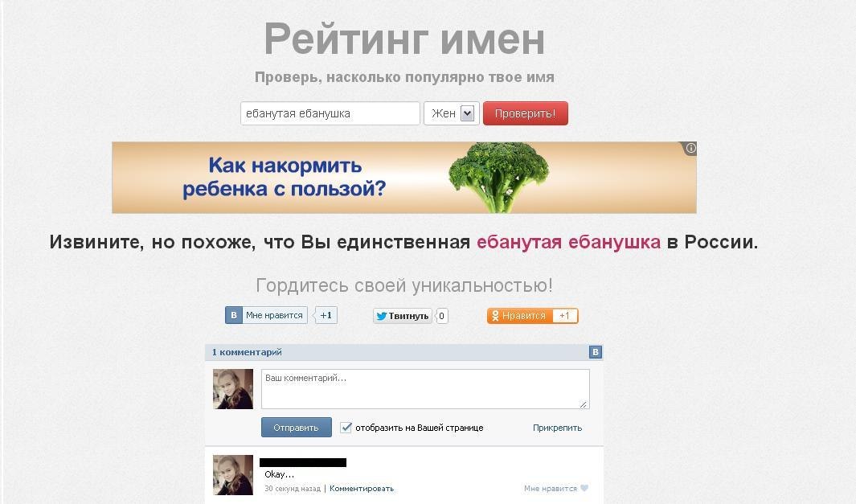Click the VK logo icon on like button
Screen dimensions: 856x504
[234, 315]
